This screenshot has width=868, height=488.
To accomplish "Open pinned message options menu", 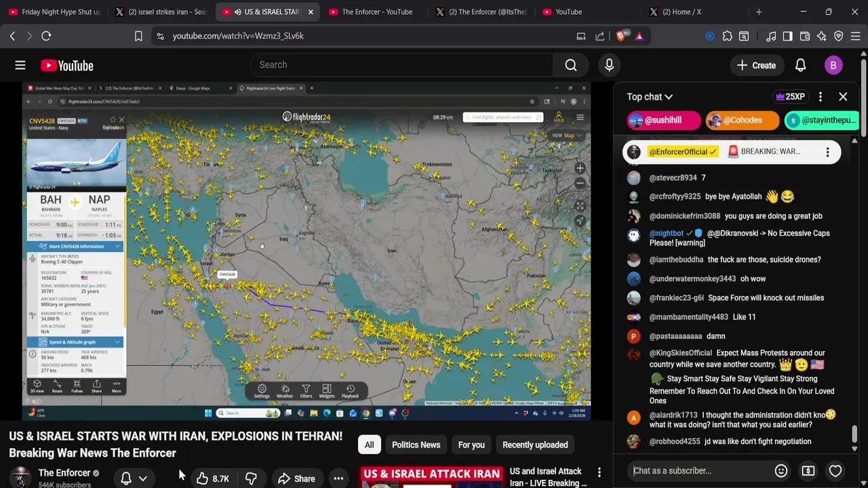I will 827,152.
